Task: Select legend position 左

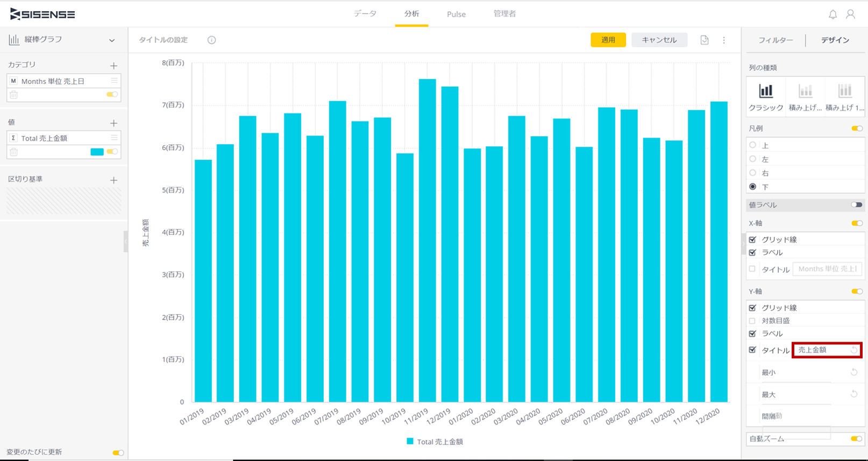Action: click(x=753, y=159)
